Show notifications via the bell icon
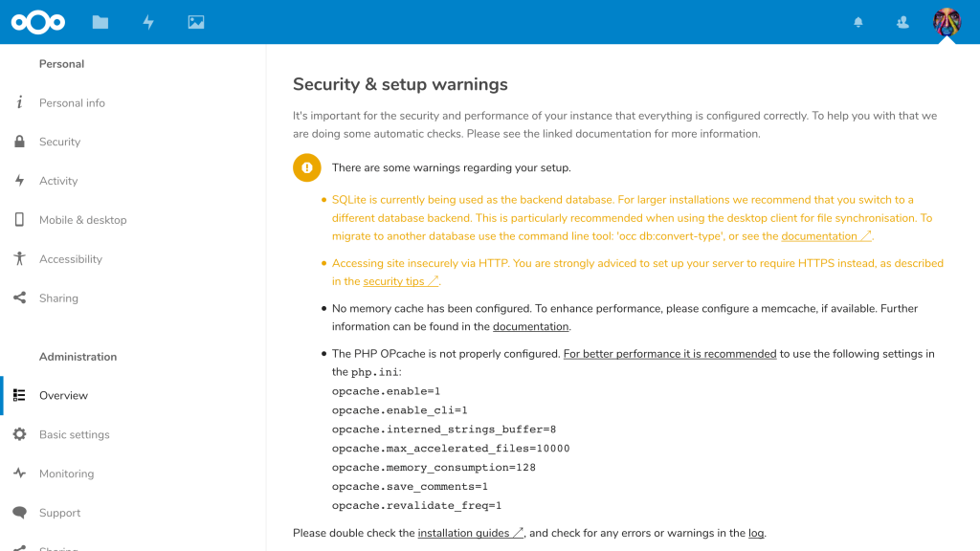980x551 pixels. click(858, 22)
